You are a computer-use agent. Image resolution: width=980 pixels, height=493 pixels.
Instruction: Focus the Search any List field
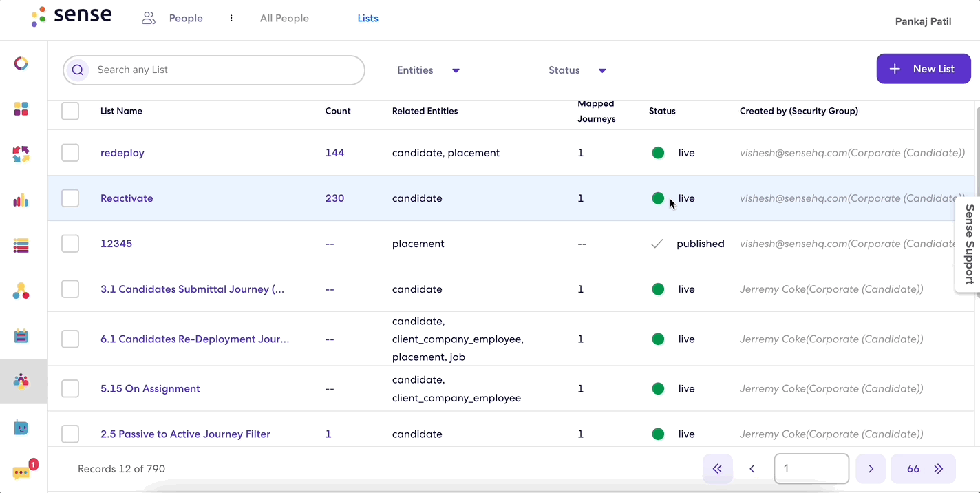[x=214, y=70]
